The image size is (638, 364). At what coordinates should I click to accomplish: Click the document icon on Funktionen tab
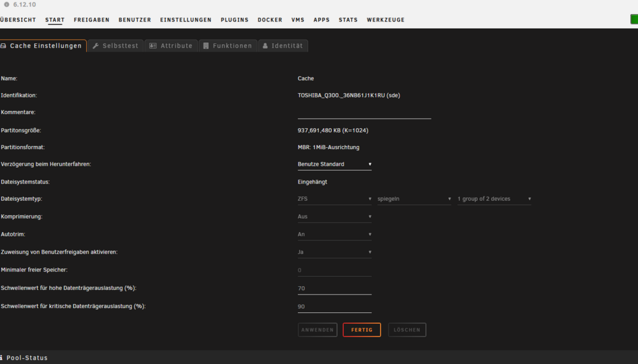pos(206,46)
